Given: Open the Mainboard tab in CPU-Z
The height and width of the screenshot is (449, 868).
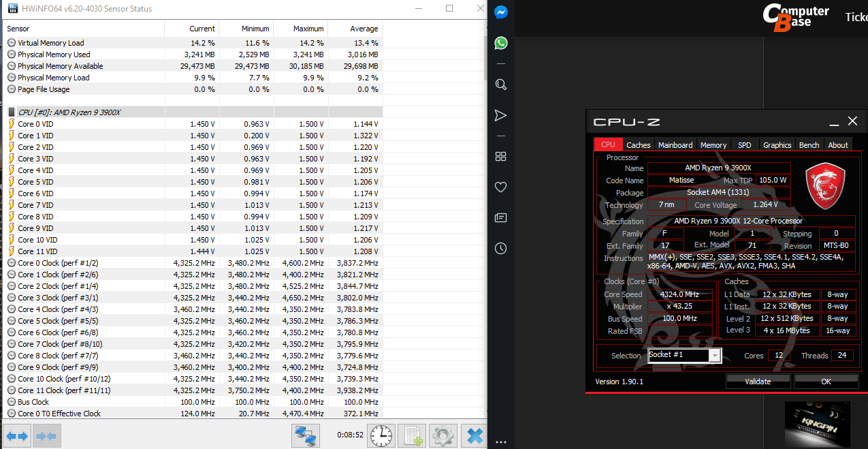Looking at the screenshot, I should coord(675,144).
